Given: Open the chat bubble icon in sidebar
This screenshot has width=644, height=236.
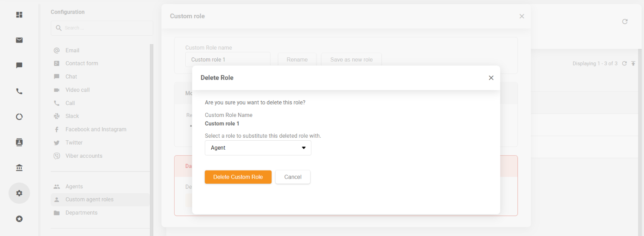Looking at the screenshot, I should 19,65.
